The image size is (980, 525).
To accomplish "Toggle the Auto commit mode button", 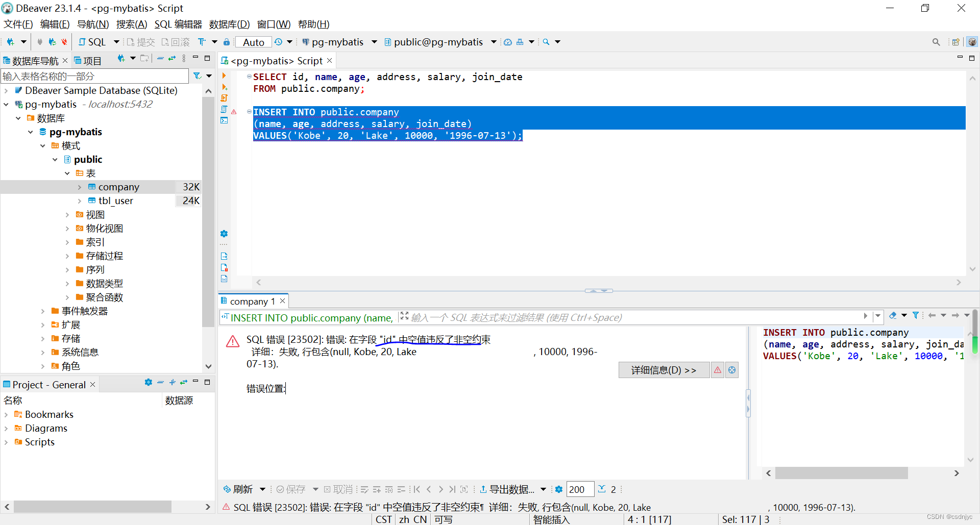I will tap(254, 42).
